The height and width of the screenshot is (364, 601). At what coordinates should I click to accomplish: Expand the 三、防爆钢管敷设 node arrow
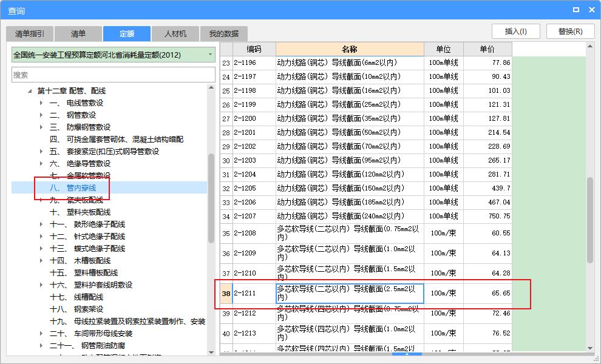coord(41,127)
